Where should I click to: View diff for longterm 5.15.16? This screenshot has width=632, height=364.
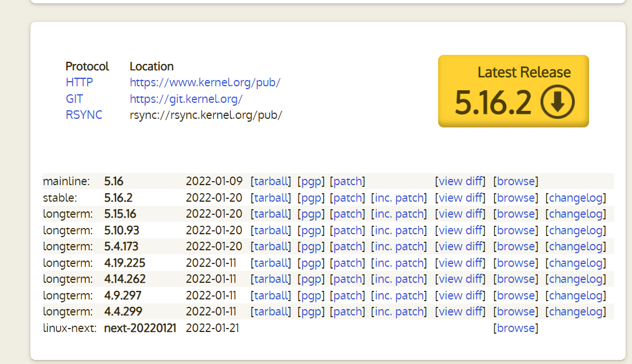(460, 214)
